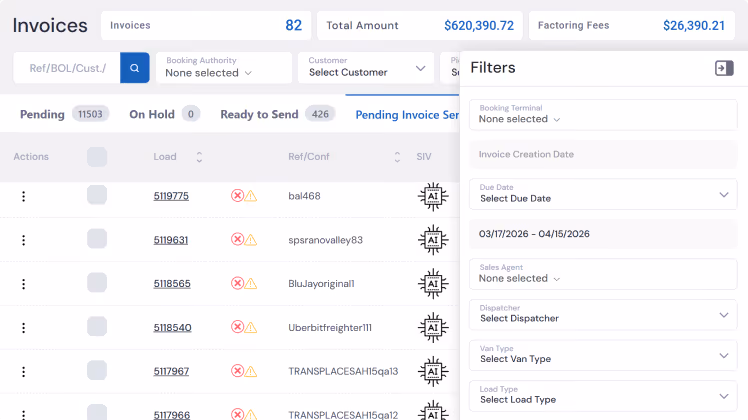Viewport: 748px width, 420px height.
Task: Check the box for load 5117967
Action: (97, 370)
